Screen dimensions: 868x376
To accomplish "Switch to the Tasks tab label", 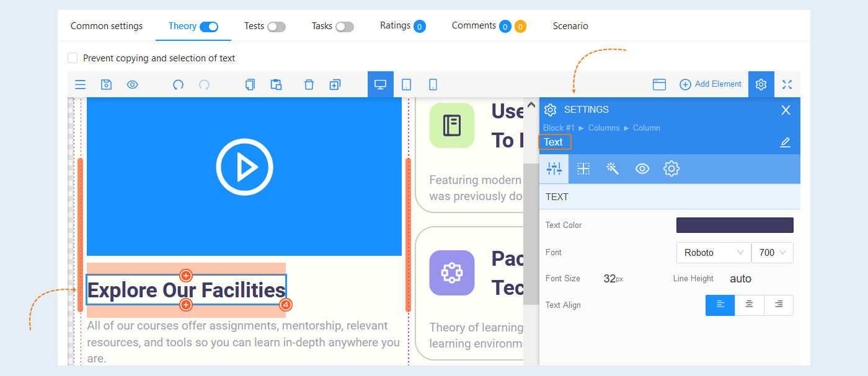I will coord(322,26).
